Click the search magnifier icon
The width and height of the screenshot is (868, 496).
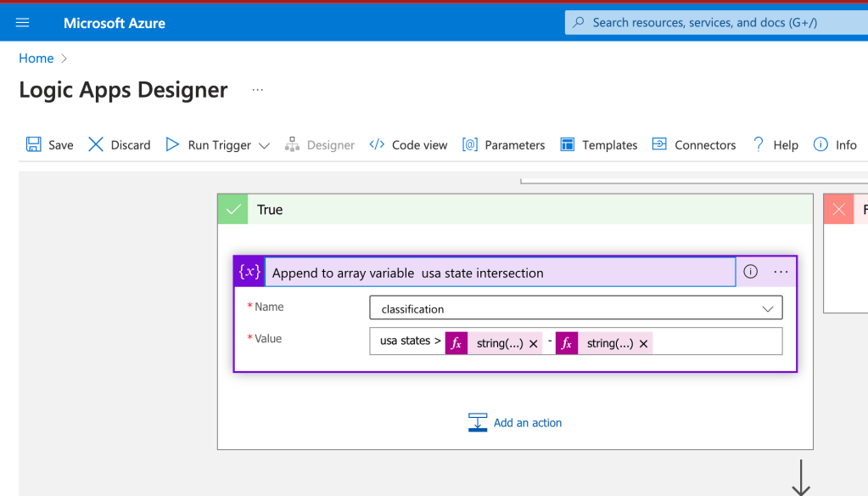579,23
